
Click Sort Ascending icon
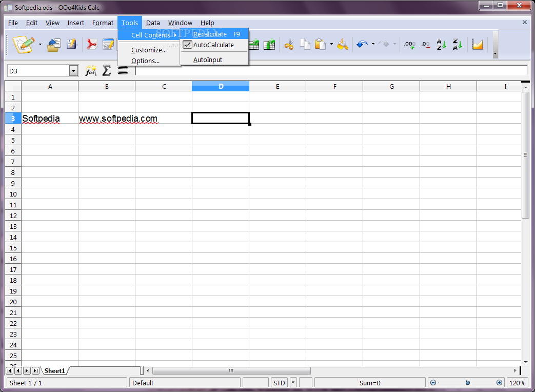click(x=441, y=44)
